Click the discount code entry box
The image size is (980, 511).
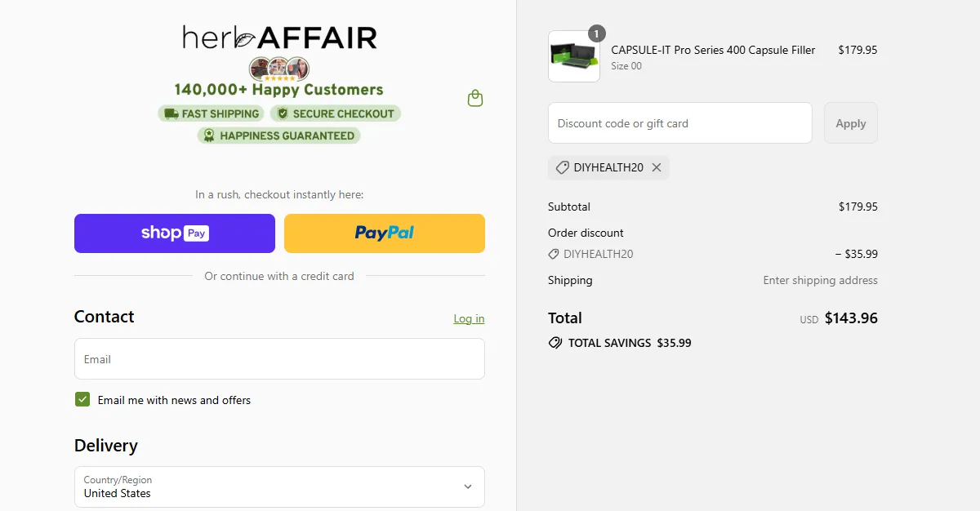point(679,122)
